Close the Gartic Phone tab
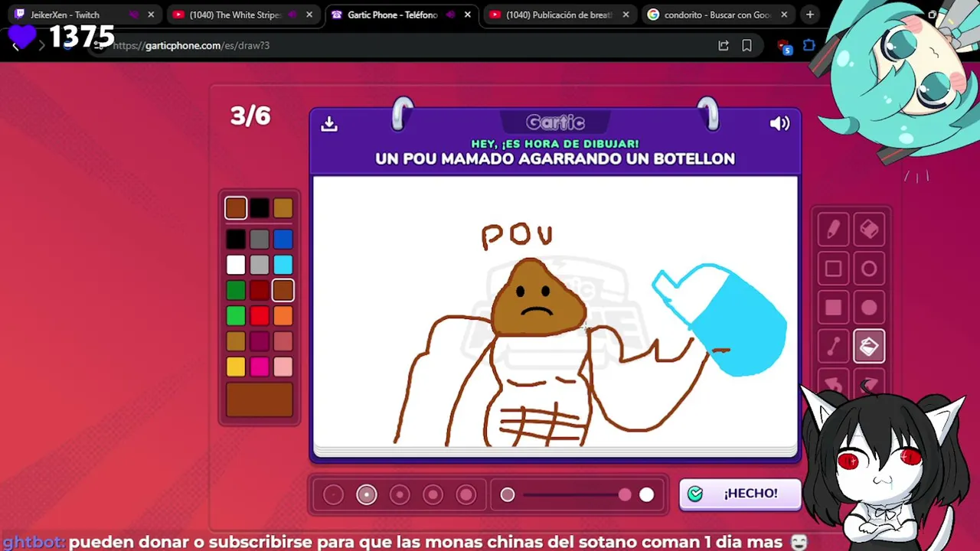The height and width of the screenshot is (551, 980). point(468,15)
